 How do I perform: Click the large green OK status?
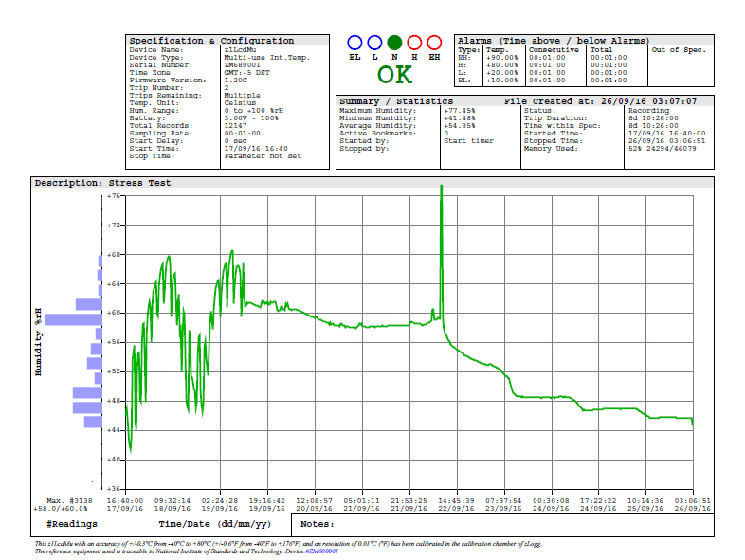pyautogui.click(x=394, y=75)
